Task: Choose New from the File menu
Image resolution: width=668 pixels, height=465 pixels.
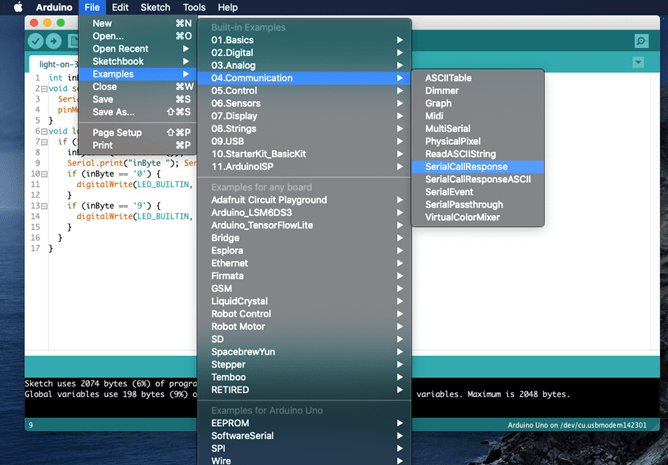Action: [x=138, y=23]
